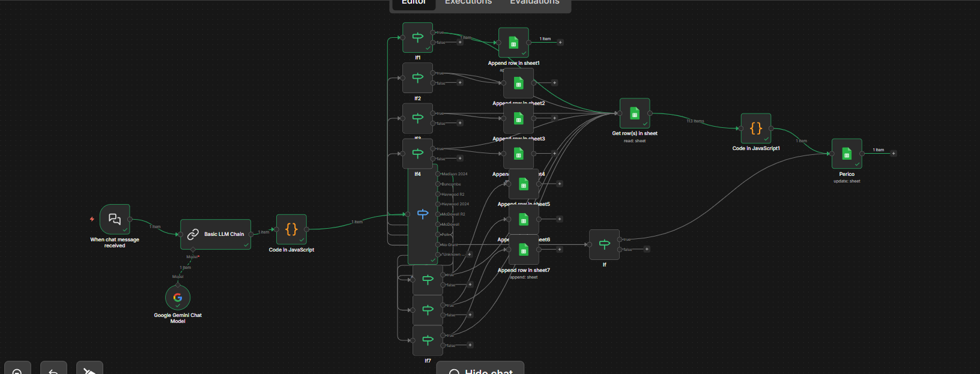Screen dimensions: 980x374
Task: Click the 'Get row(s) in sheet' label
Action: click(635, 133)
